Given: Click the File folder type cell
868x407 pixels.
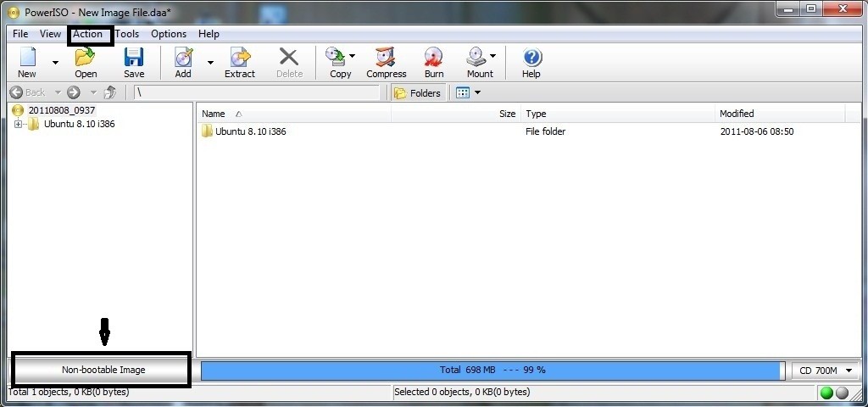Looking at the screenshot, I should pyautogui.click(x=546, y=131).
